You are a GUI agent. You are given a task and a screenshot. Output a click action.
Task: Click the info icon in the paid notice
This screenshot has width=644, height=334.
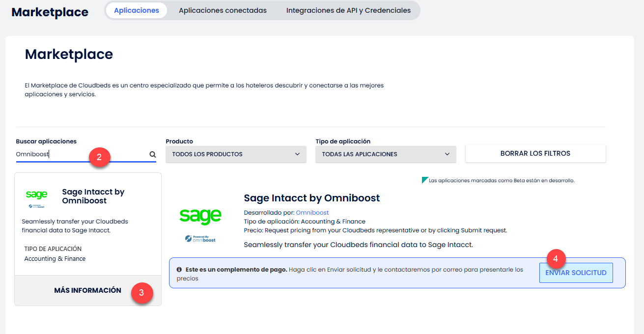pyautogui.click(x=179, y=270)
